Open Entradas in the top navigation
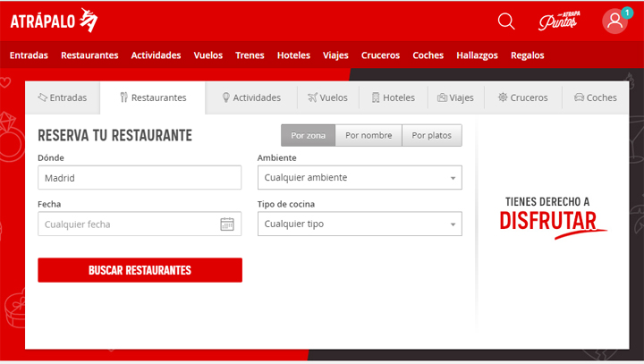 pyautogui.click(x=29, y=55)
